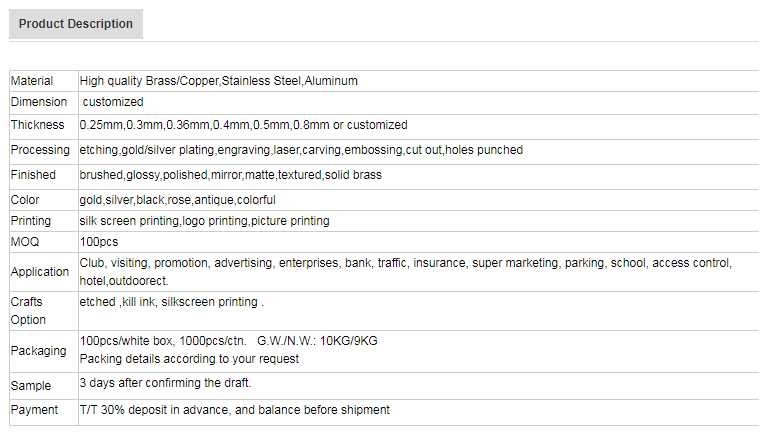Viewport: 773px width, 433px height.
Task: Click the Crafts Option label
Action: pyautogui.click(x=28, y=310)
